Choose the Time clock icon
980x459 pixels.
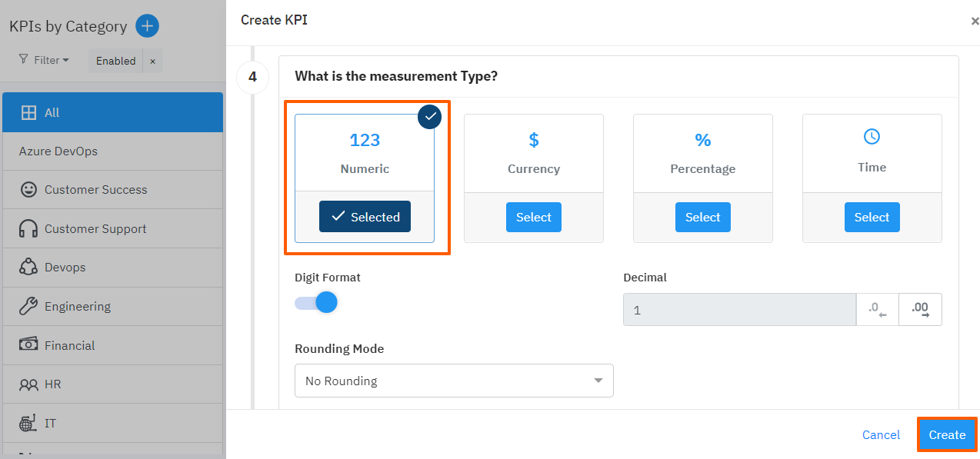[x=872, y=135]
